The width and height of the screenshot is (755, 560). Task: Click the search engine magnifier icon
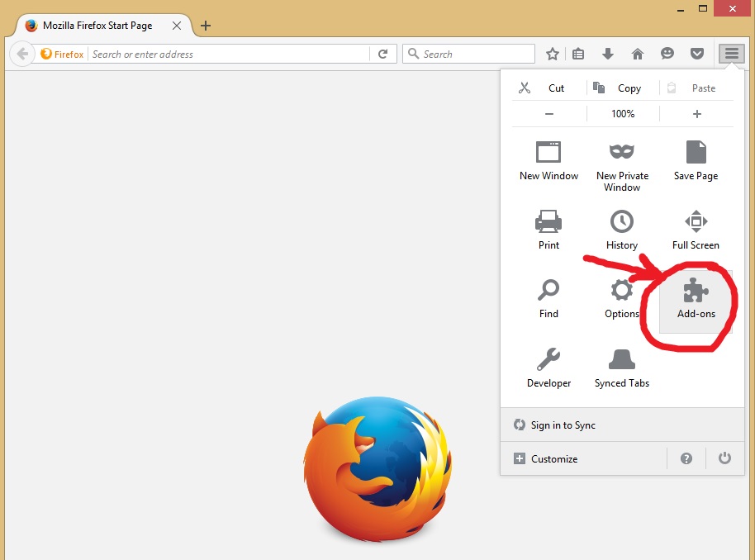413,54
